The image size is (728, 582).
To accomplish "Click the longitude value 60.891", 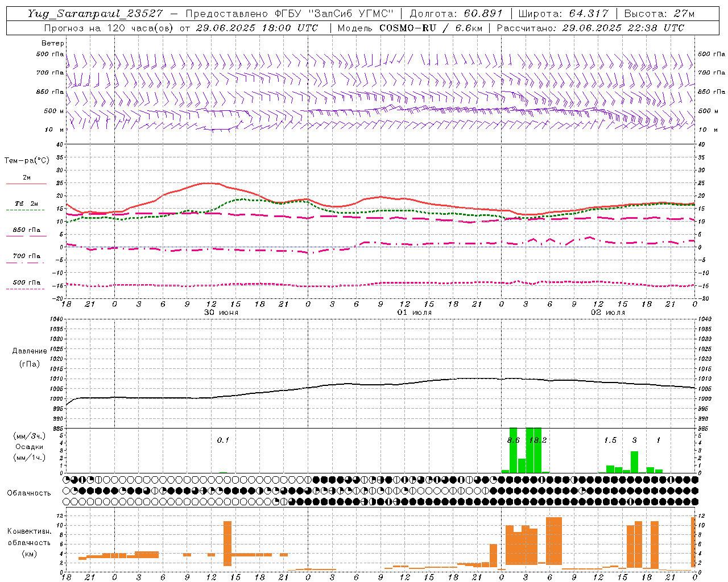I will 483,14.
